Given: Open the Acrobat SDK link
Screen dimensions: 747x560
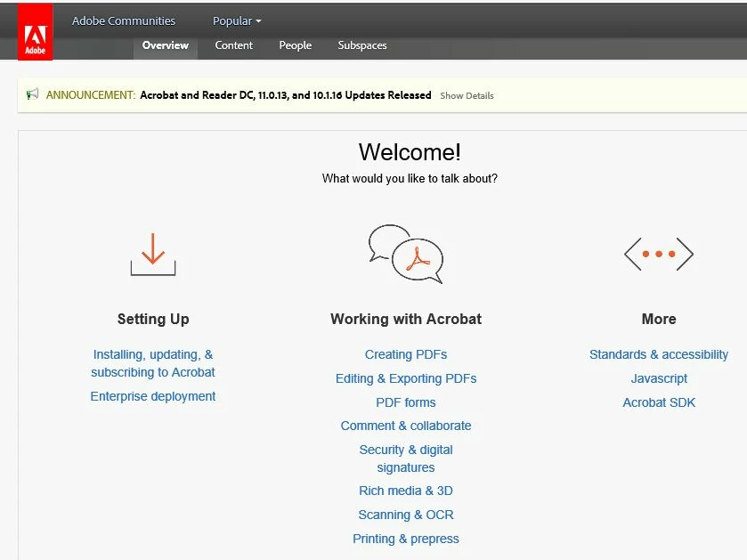Looking at the screenshot, I should point(659,402).
